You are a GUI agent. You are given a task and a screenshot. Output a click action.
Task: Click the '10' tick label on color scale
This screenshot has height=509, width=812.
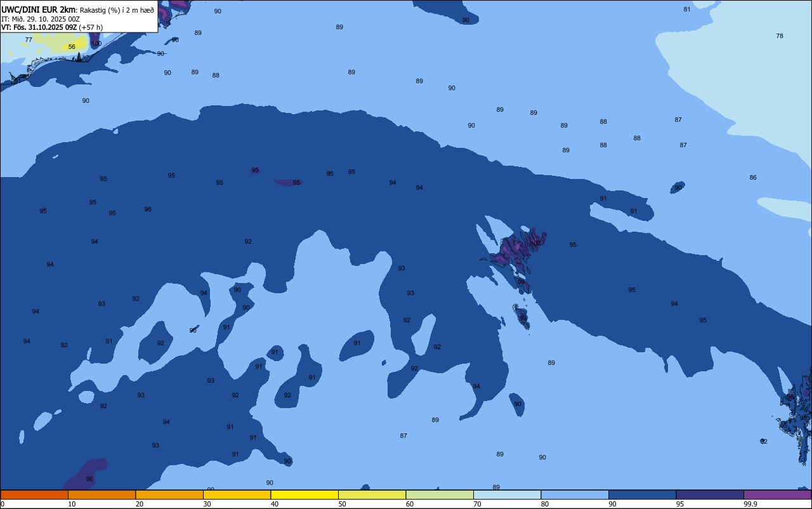tap(72, 504)
